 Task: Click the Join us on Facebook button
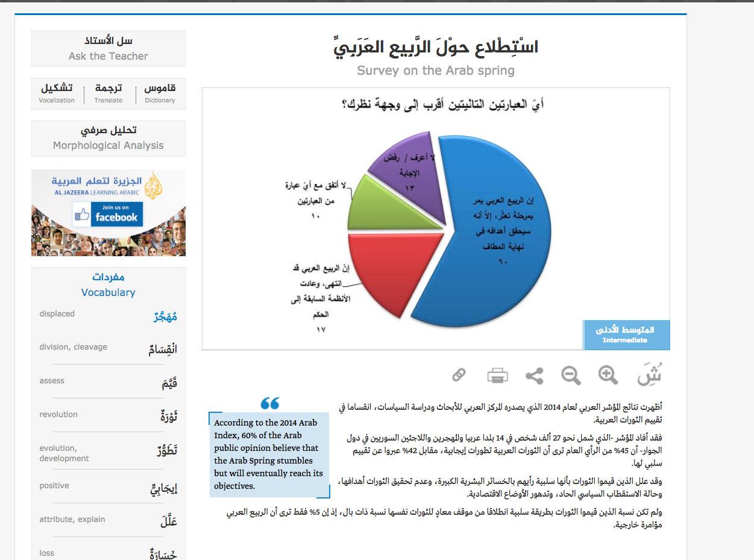(x=107, y=214)
